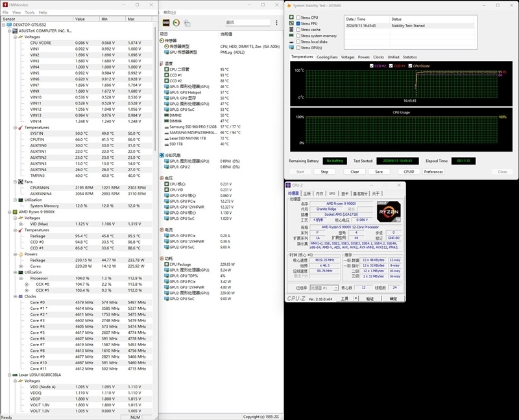Click the CPU chip icon beside Stress CPU
This screenshot has height=420, width=519.
click(x=291, y=17)
